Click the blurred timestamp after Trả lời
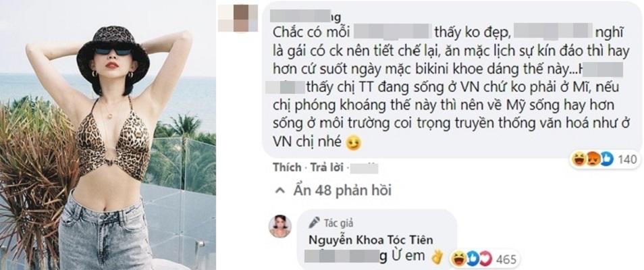This screenshot has height=270, width=644. pyautogui.click(x=365, y=168)
